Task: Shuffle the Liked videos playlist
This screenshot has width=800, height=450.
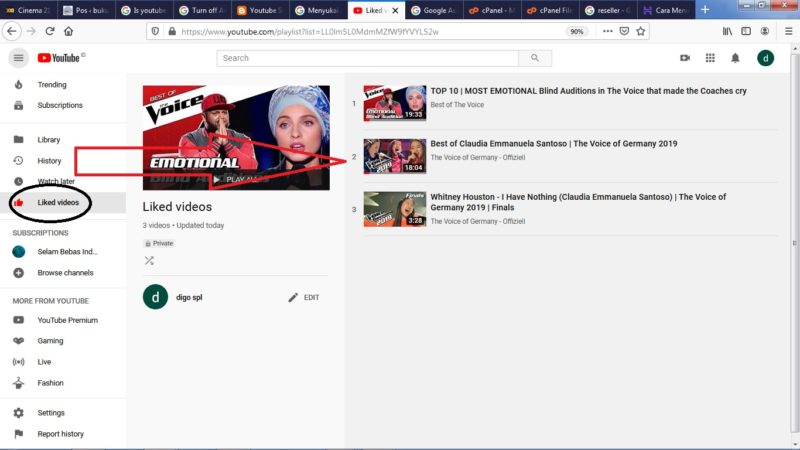Action: [149, 261]
